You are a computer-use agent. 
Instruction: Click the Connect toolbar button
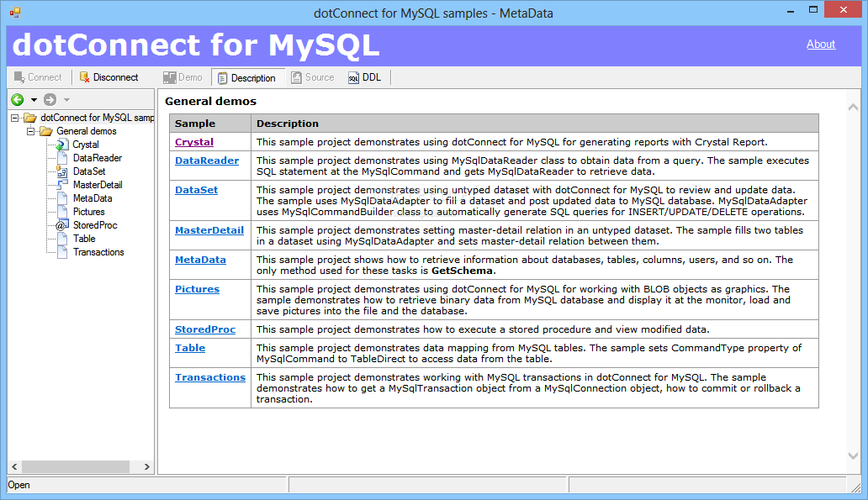[38, 77]
